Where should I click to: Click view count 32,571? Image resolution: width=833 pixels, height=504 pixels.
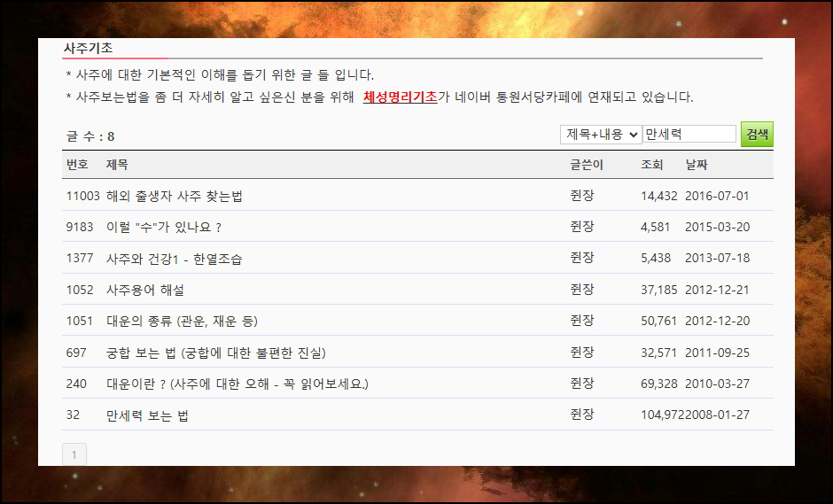[x=658, y=353]
